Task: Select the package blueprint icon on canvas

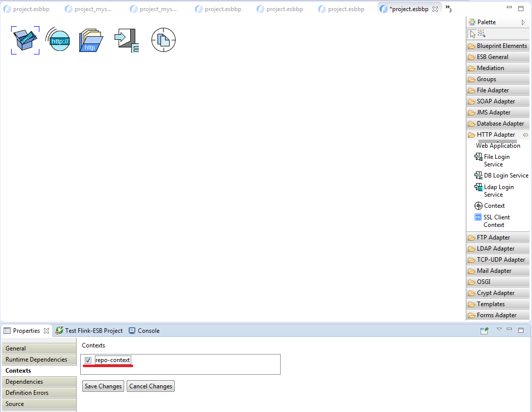Action: (x=25, y=40)
